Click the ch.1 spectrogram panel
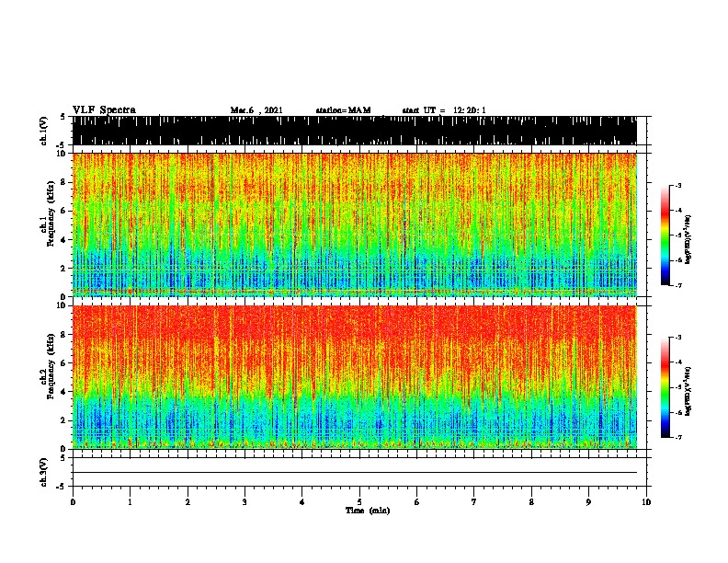Screen dimensions: 728x563 pyautogui.click(x=355, y=224)
